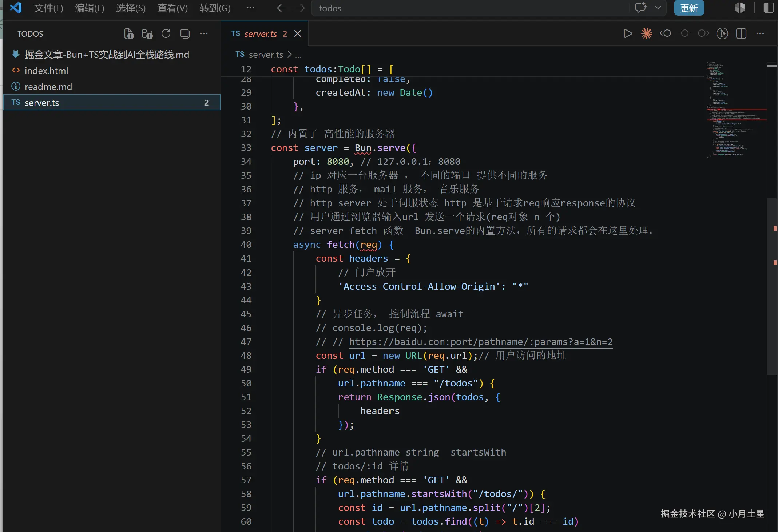This screenshot has height=532, width=778.
Task: Click the New Folder icon in explorer
Action: pos(147,34)
